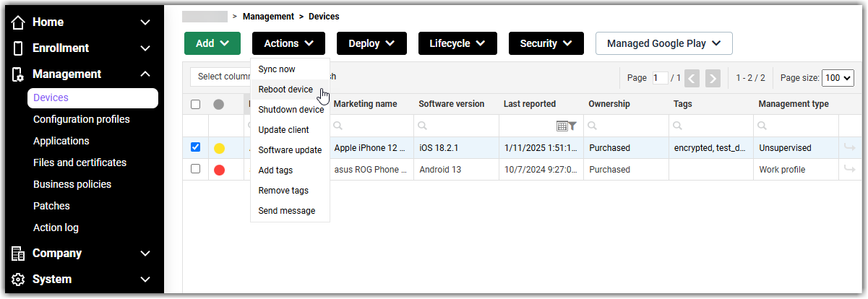Click the page number input field
Screen dimensions: 868x299
click(x=660, y=77)
